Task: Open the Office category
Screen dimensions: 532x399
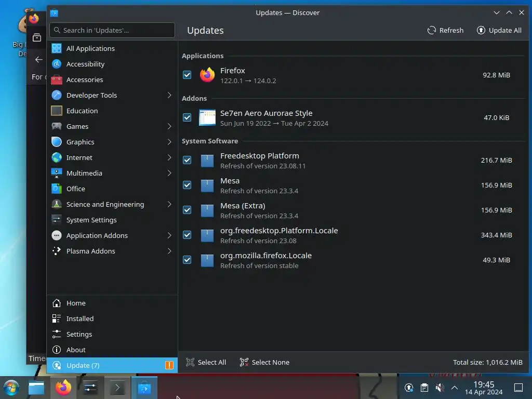Action: pyautogui.click(x=112, y=189)
